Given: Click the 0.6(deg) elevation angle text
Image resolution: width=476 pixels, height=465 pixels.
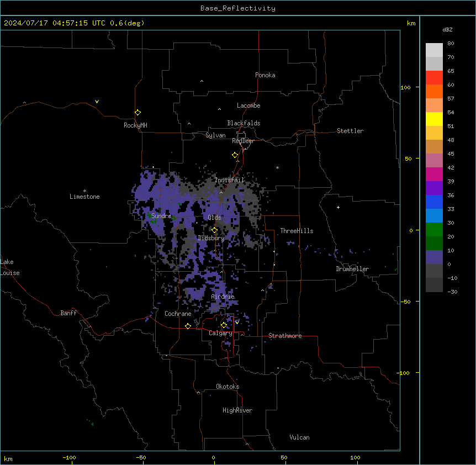Looking at the screenshot, I should [x=127, y=23].
